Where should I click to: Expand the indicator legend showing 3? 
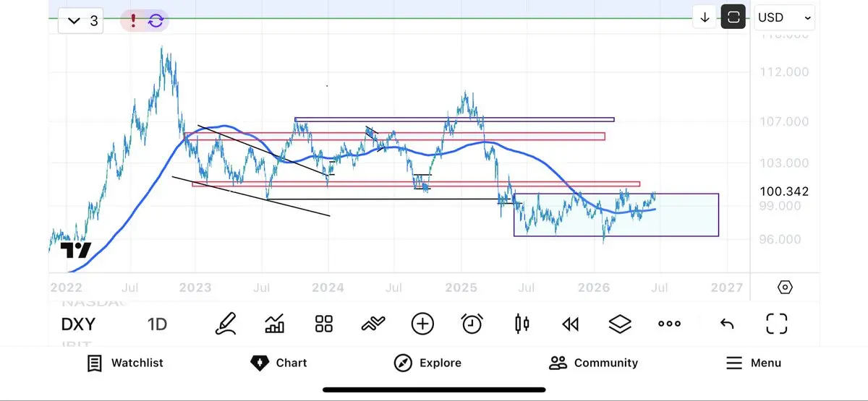[82, 21]
